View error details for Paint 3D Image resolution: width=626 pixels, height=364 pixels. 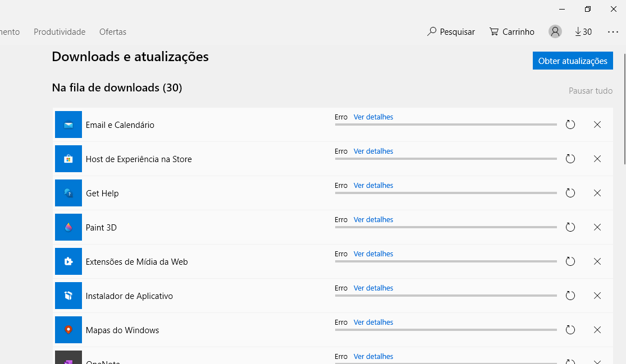[x=373, y=220]
